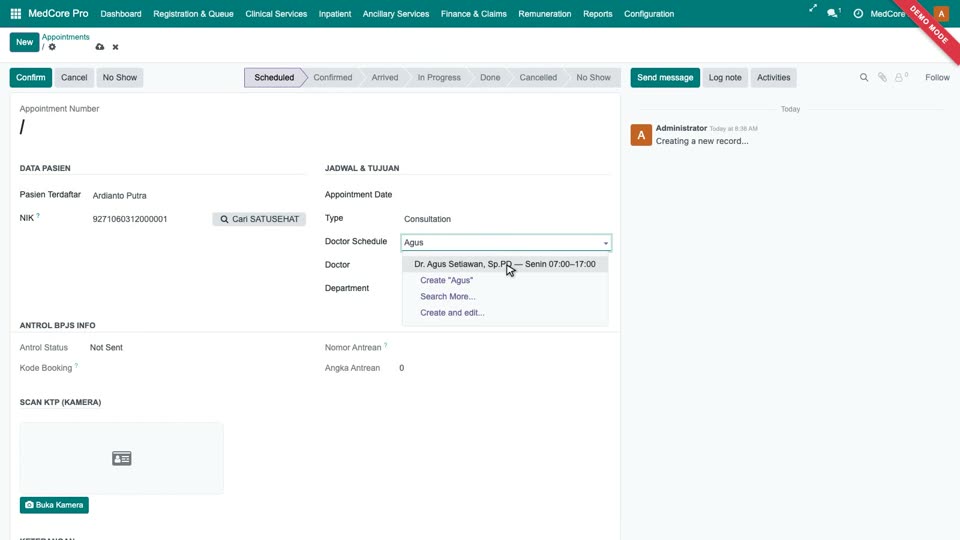Select the No Show status stage

[x=593, y=78]
